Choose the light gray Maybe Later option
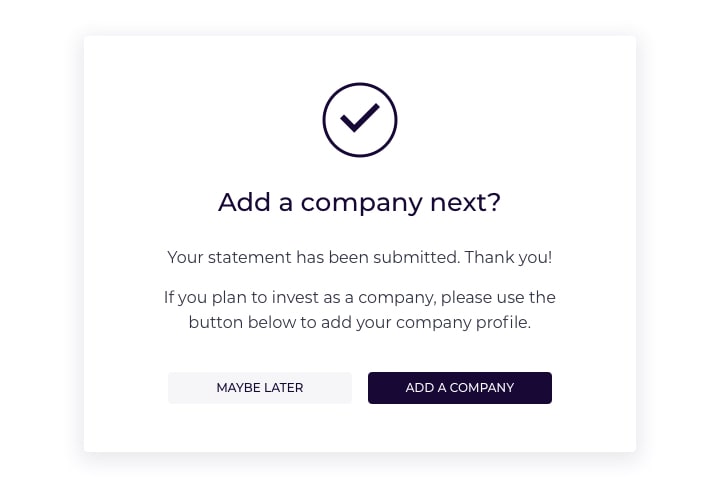This screenshot has height=488, width=720. click(260, 388)
